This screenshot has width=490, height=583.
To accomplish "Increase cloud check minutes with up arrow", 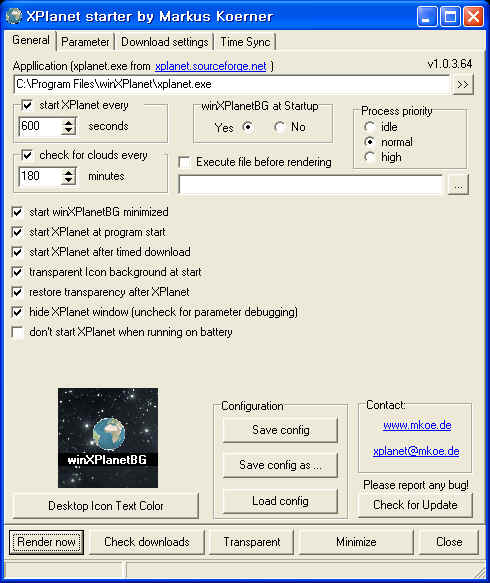I will click(x=68, y=172).
